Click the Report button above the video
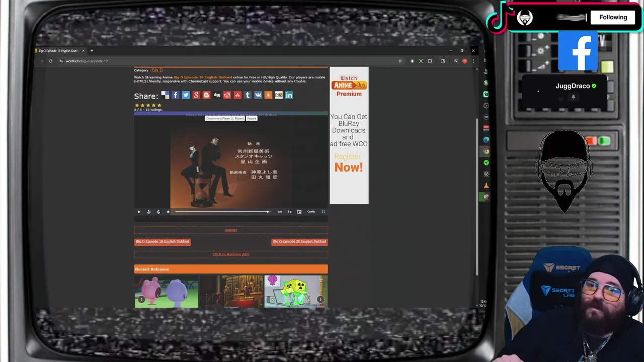Viewport: 644px width, 362px height. (252, 118)
